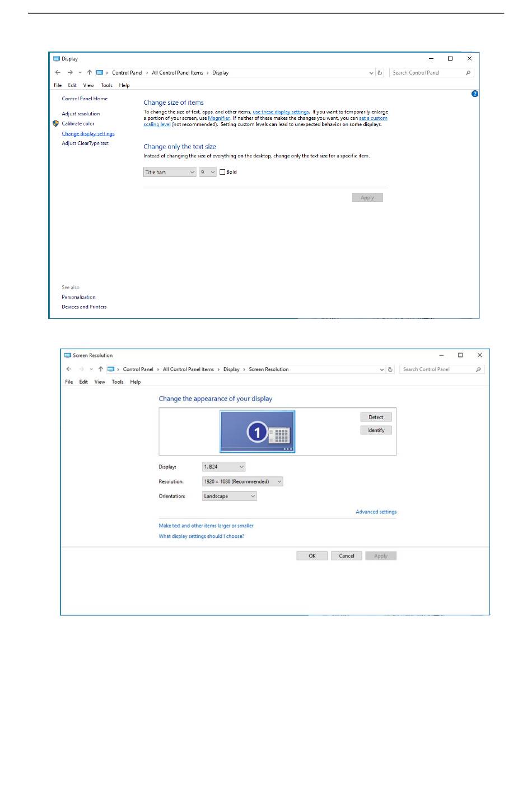Click shield icon beside Calibrate color
The image size is (532, 789).
[x=55, y=123]
